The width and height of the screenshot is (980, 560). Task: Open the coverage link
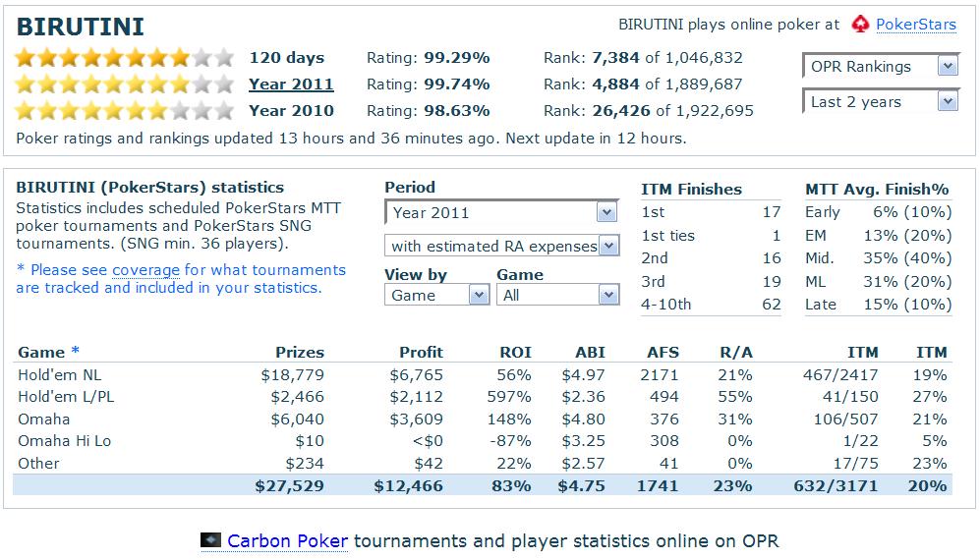pyautogui.click(x=145, y=270)
